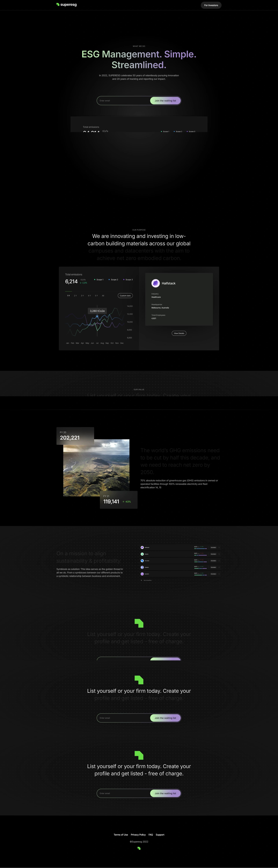
Task: Open the Privacy Policy footer link
Action: (138, 835)
